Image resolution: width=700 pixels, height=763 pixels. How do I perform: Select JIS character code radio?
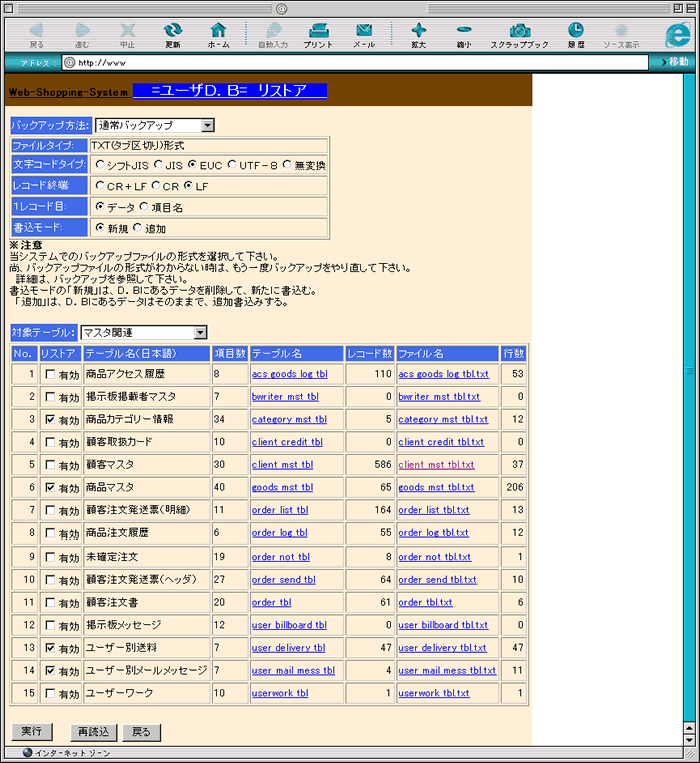pos(158,164)
